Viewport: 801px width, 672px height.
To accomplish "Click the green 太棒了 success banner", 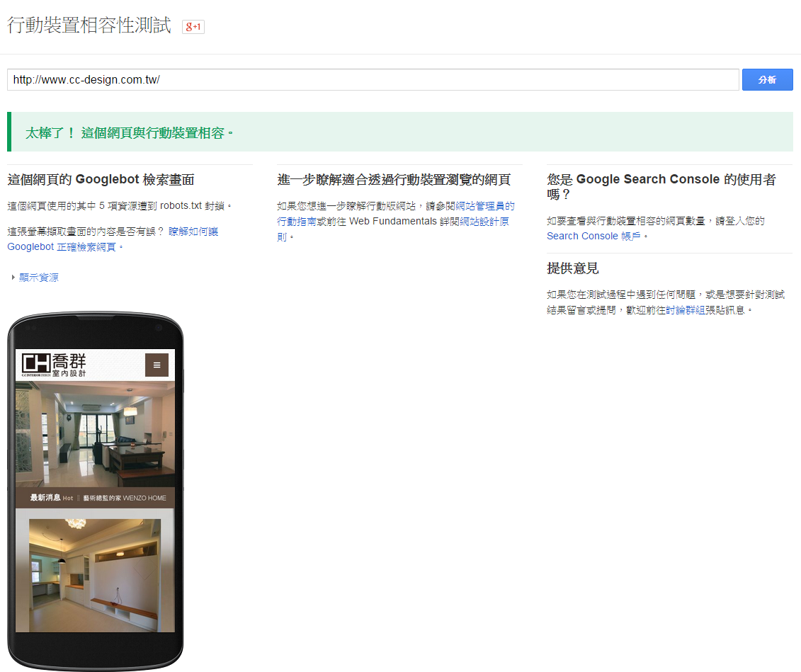I will 400,132.
